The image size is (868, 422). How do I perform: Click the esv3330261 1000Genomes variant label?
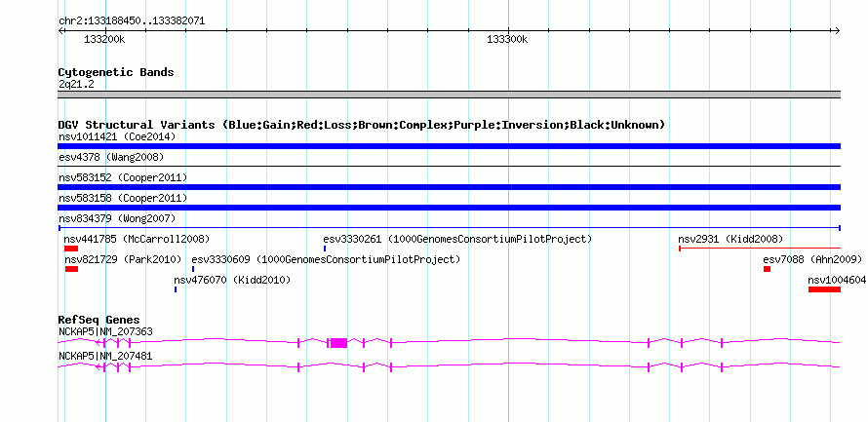(x=457, y=239)
